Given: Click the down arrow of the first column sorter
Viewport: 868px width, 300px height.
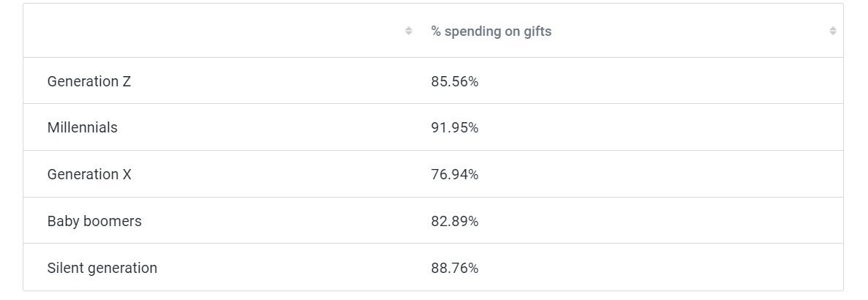Looking at the screenshot, I should click(409, 34).
